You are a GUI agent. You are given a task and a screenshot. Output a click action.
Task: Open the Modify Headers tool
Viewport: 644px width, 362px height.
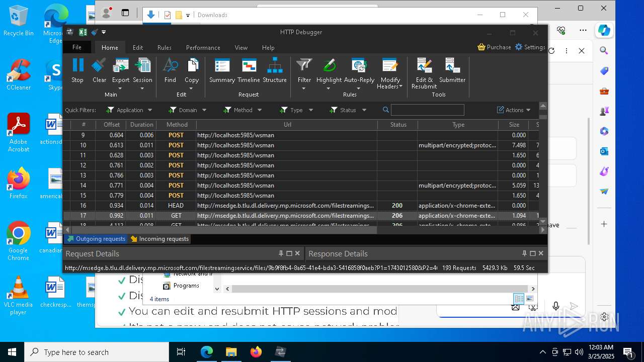(x=390, y=73)
